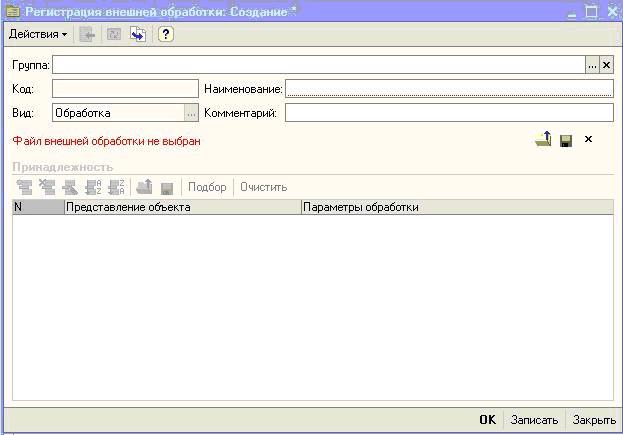
Task: Click the Группа text field
Action: click(x=318, y=65)
